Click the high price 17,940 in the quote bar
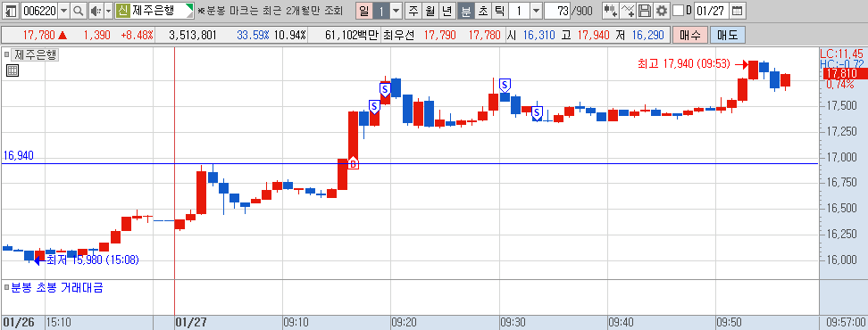This screenshot has height=330, width=868. click(593, 36)
